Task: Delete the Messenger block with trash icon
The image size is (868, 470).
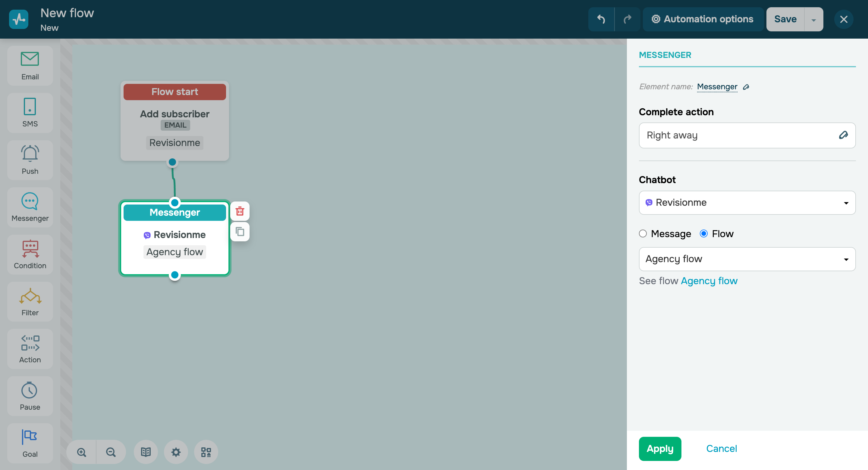Action: click(x=240, y=211)
